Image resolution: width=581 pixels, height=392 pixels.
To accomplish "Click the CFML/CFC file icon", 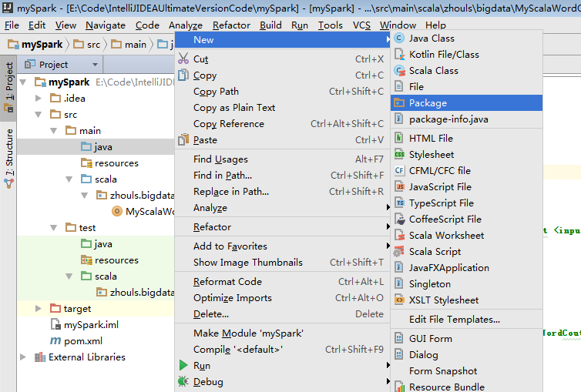I will [399, 171].
